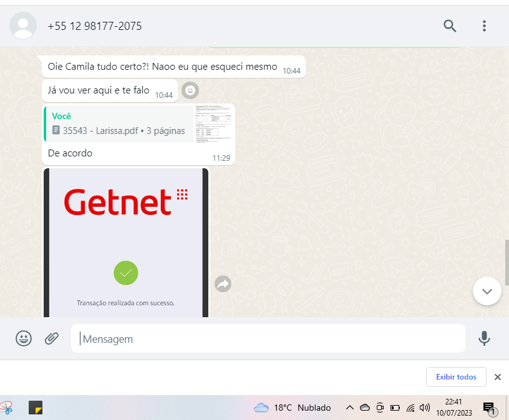Open the weather widget showing 18°C Nublado
This screenshot has height=420, width=509.
point(292,408)
